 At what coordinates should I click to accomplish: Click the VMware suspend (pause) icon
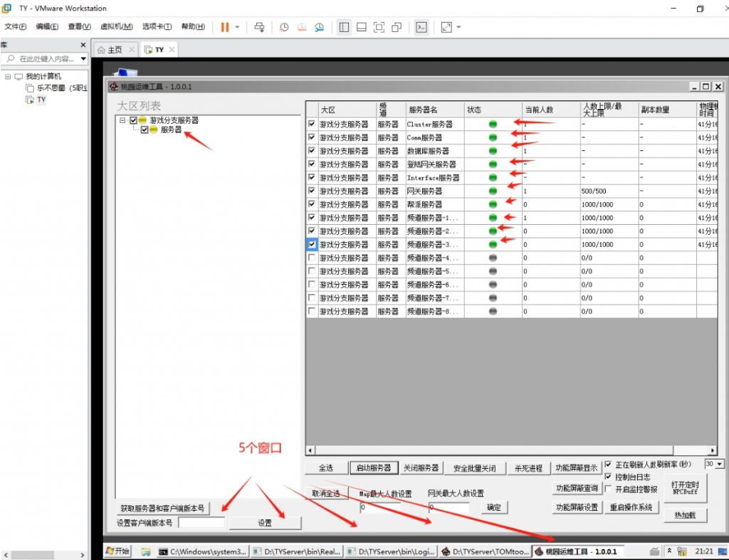click(225, 27)
